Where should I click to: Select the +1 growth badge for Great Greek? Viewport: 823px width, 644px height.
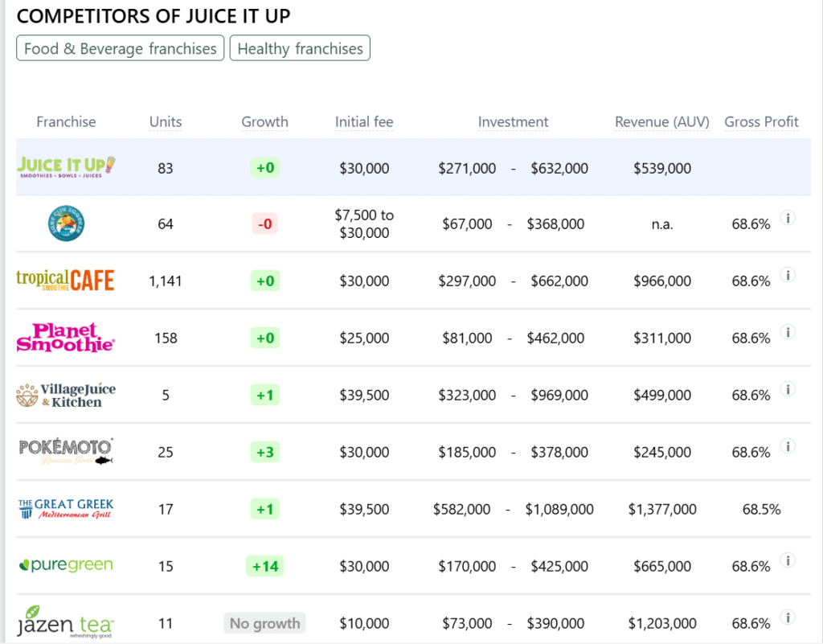click(x=265, y=509)
